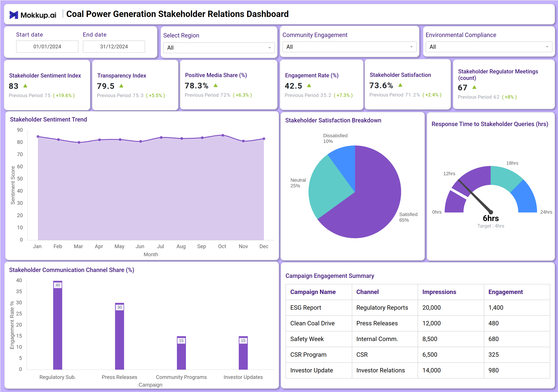Click the Regulator Meetings count 67
The height and width of the screenshot is (392, 558).
(463, 87)
